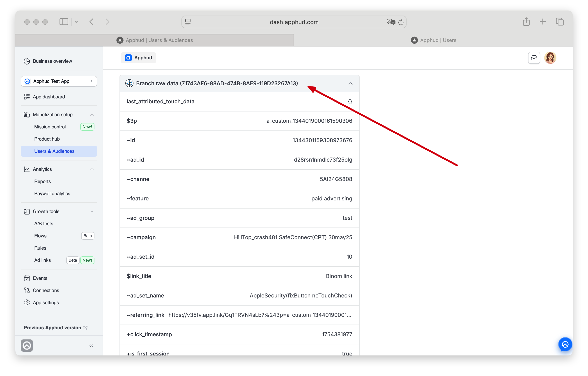This screenshot has width=588, height=376.
Task: Open the Apphud support chat bubble
Action: 565,344
